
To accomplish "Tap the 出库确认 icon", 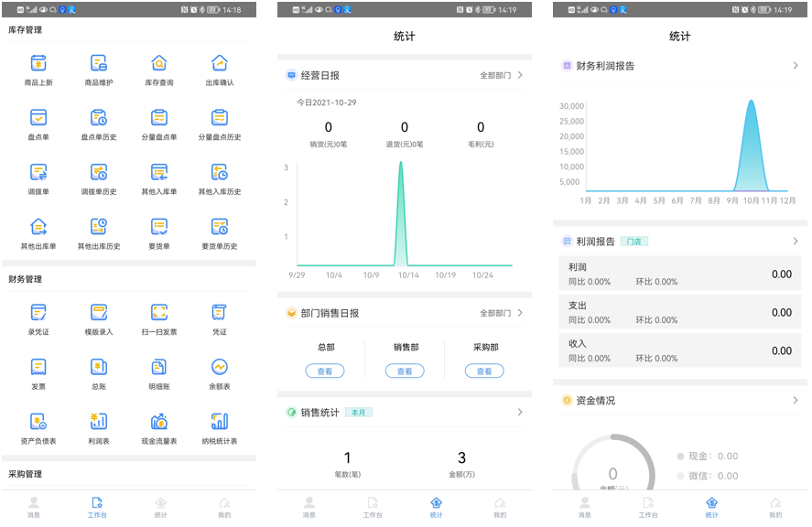I will (x=219, y=64).
